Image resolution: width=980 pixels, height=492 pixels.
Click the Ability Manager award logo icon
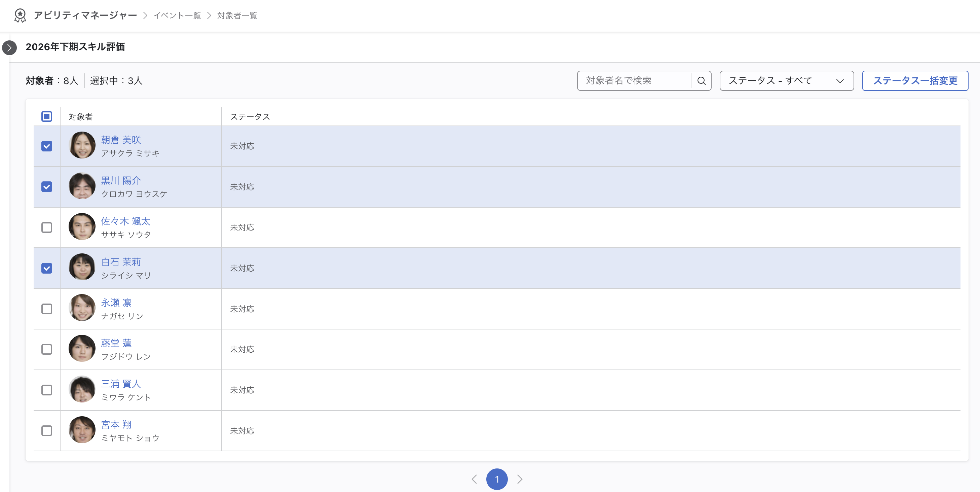20,15
